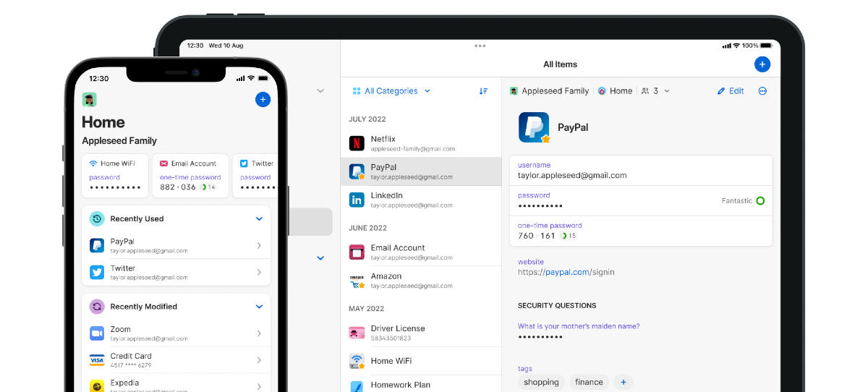Tap the profile avatar on the phone

(x=90, y=100)
